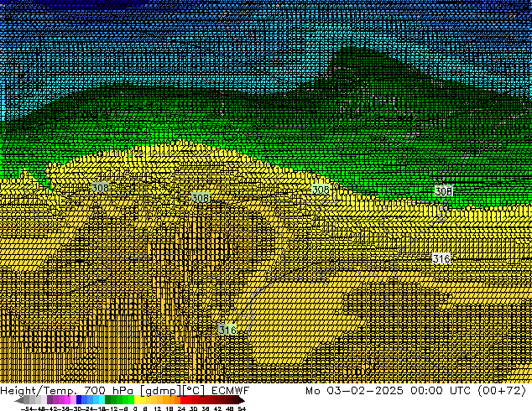Image resolution: width=532 pixels, height=411 pixels.
Task: Click the '[°C]' unit label
Action: (194, 391)
